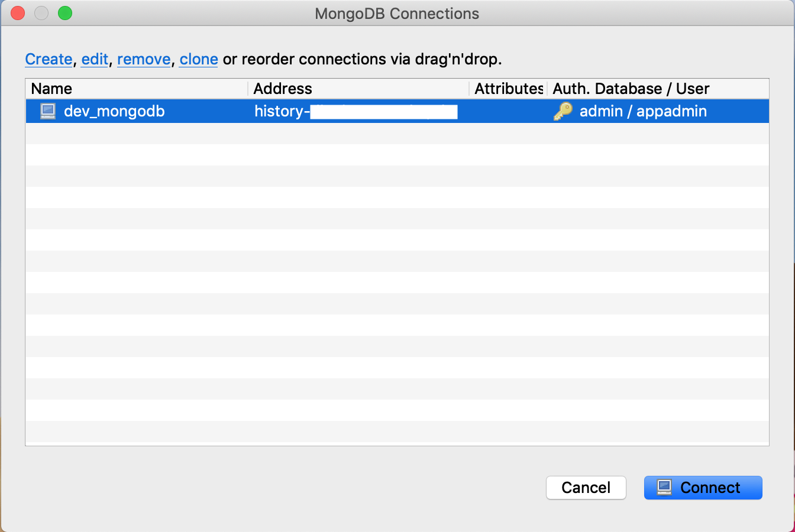Click the Create connection link
The width and height of the screenshot is (795, 532).
49,59
